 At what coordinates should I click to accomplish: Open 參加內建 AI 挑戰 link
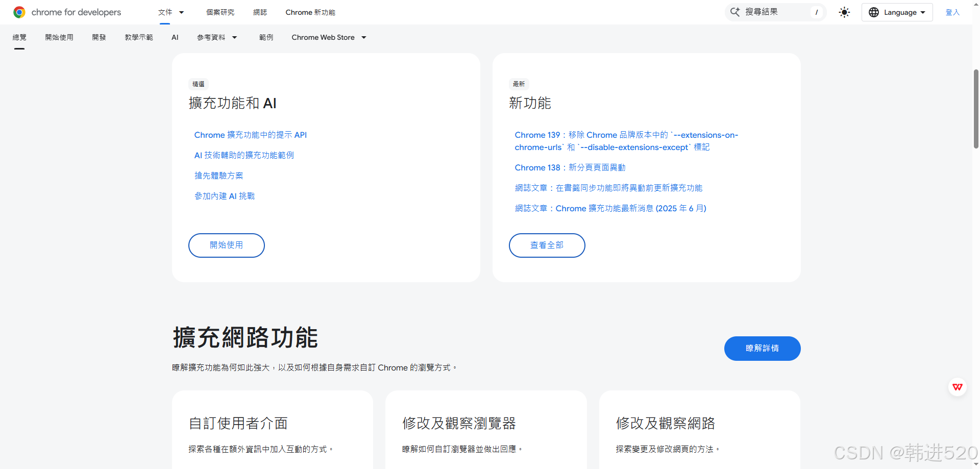(x=224, y=196)
